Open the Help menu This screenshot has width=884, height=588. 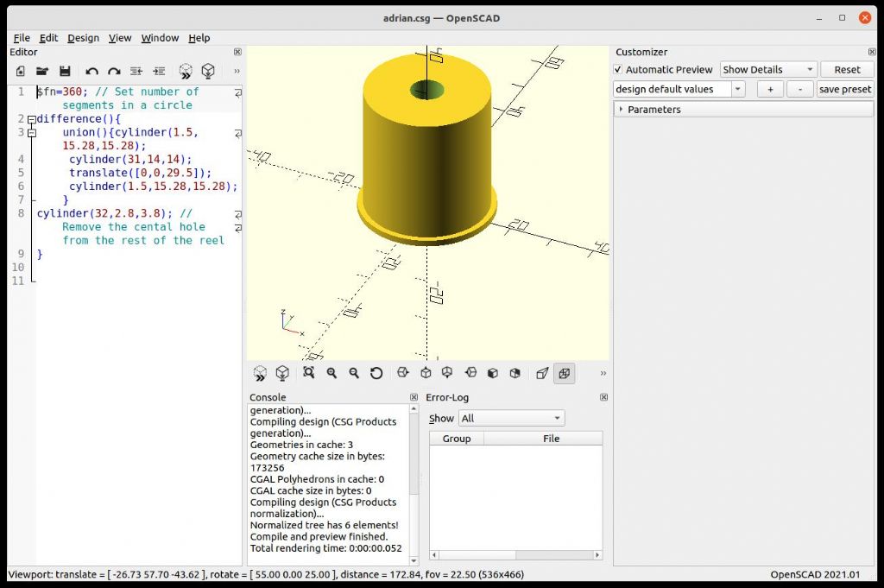pyautogui.click(x=199, y=38)
